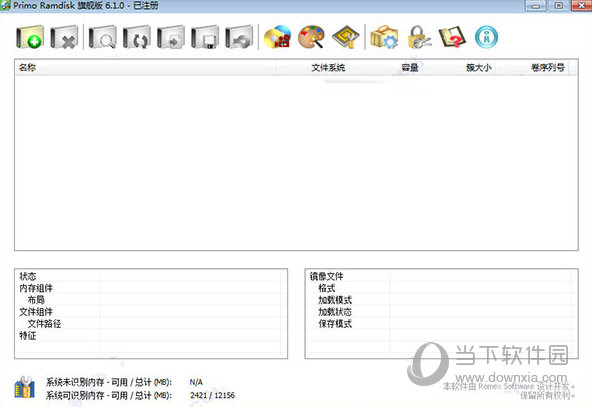Click the refresh disk icon with arrows

pos(137,37)
